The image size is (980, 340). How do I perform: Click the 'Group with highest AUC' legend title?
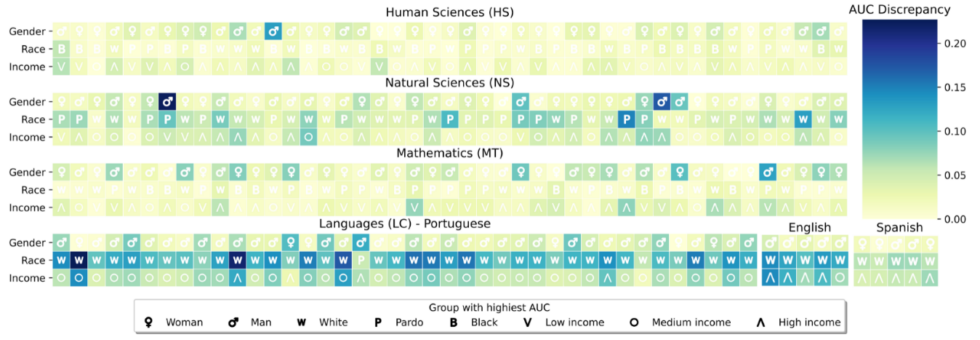[490, 307]
